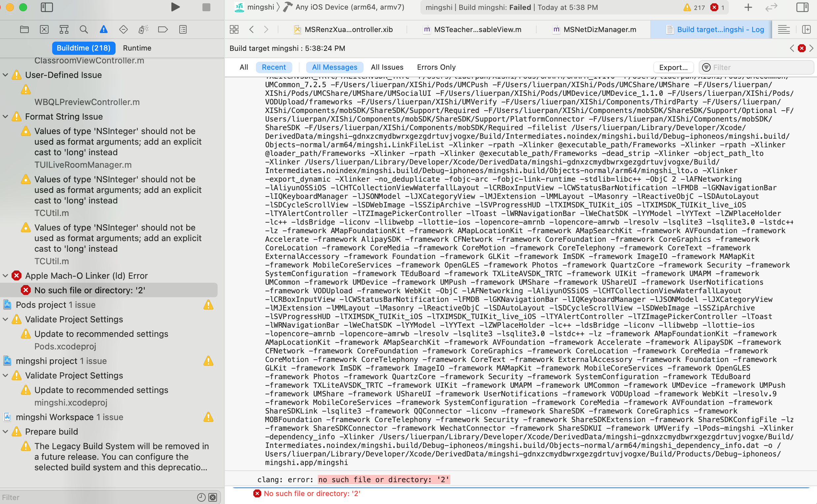Collapse Pods Validate Project Settings group
The image size is (817, 504).
click(5, 319)
